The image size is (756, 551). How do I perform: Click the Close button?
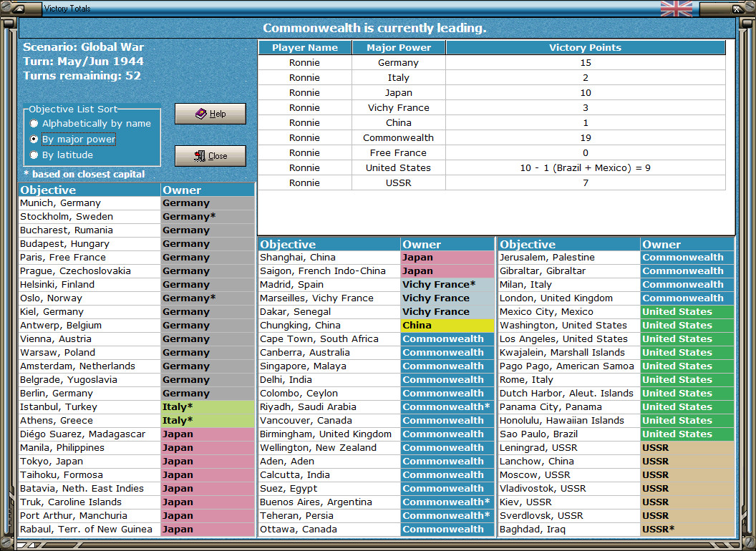[210, 156]
